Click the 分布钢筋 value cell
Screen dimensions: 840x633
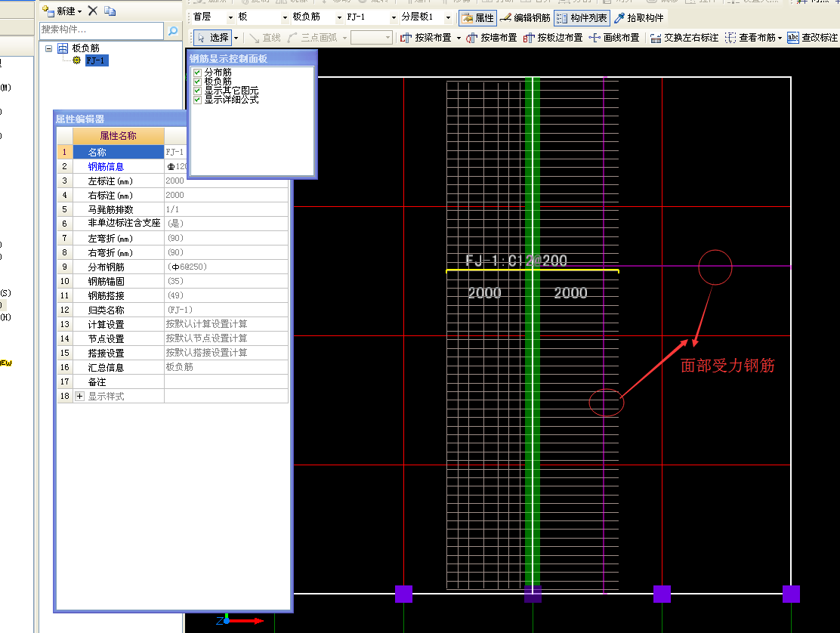tap(226, 267)
